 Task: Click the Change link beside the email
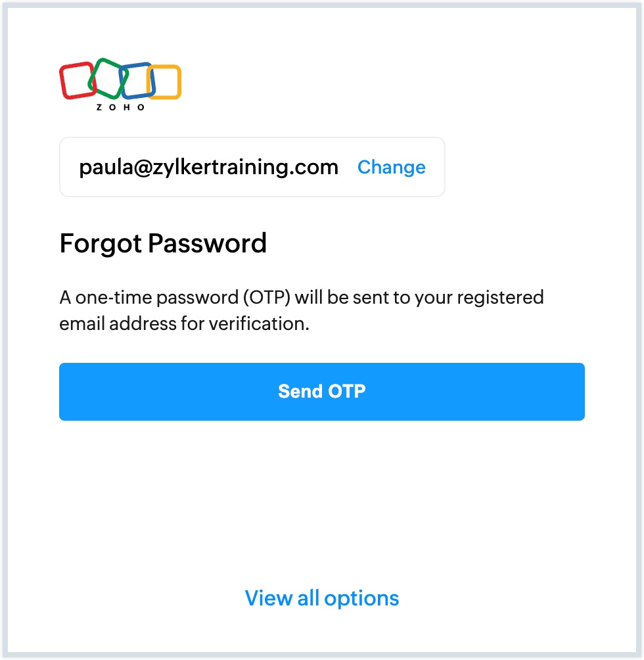coord(391,167)
